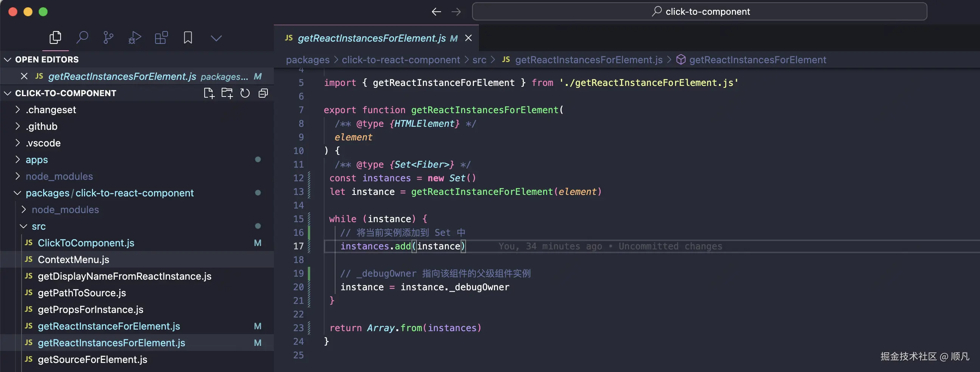Viewport: 980px width, 372px height.
Task: Refresh the explorer file tree
Action: pos(245,93)
